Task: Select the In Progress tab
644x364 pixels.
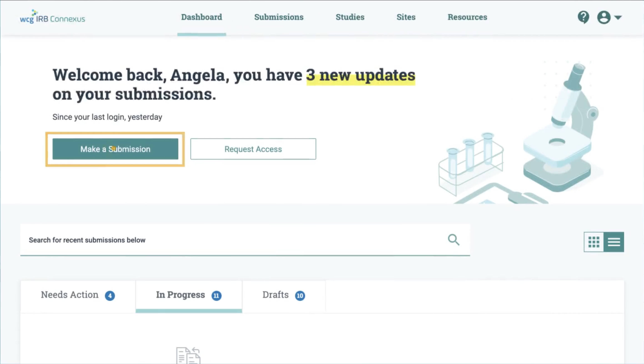Action: coord(180,295)
